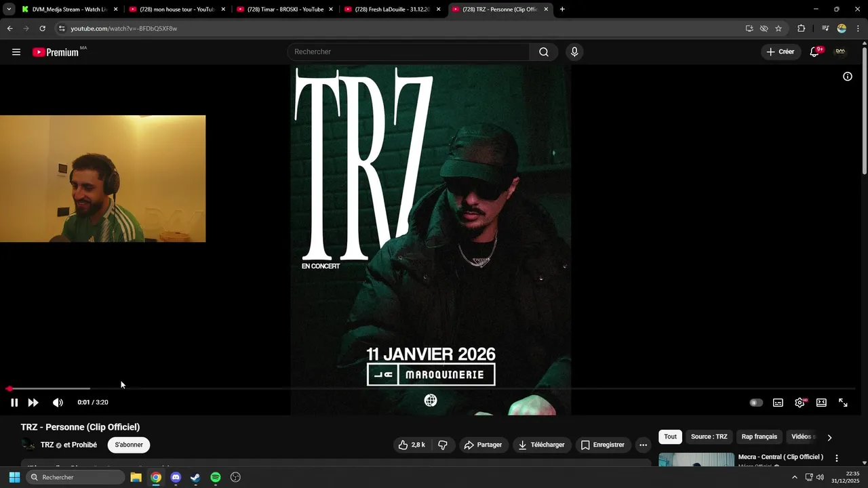Open a new browser tab
Viewport: 868px width, 488px height.
point(562,9)
